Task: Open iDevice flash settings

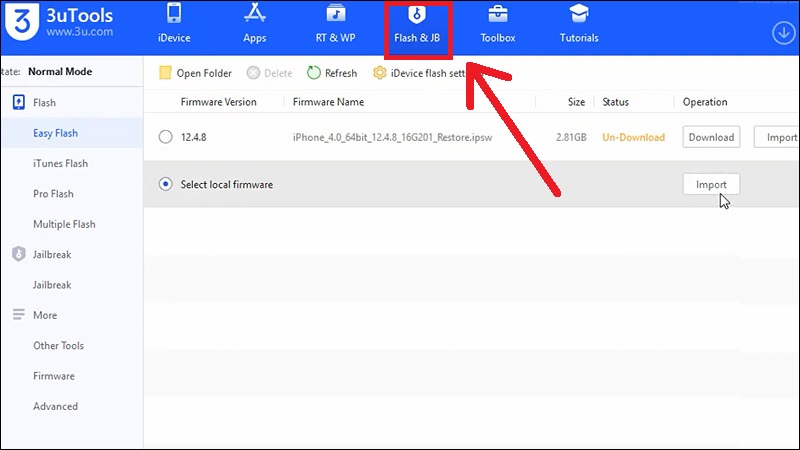Action: tap(422, 73)
